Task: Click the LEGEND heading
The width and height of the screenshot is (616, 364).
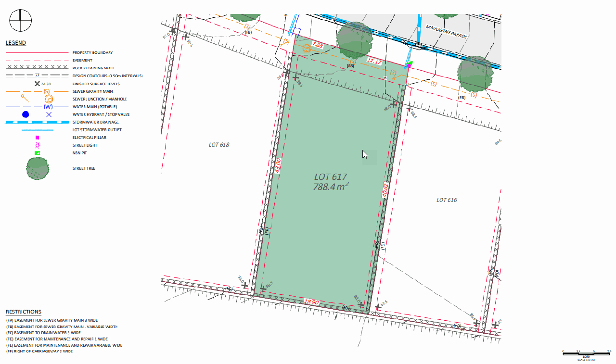Action: coord(16,43)
